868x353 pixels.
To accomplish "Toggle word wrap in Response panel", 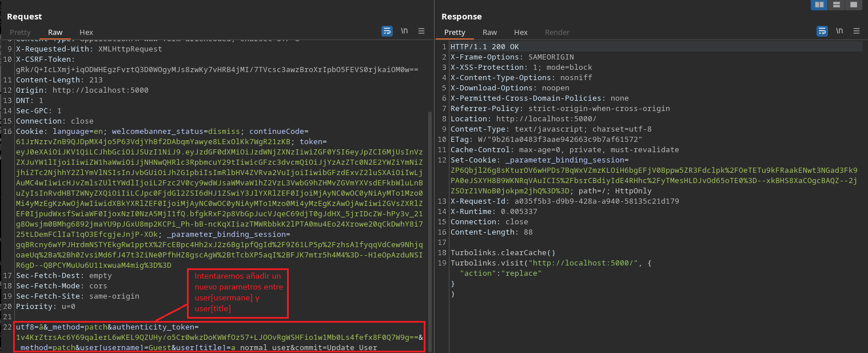I will (x=822, y=31).
